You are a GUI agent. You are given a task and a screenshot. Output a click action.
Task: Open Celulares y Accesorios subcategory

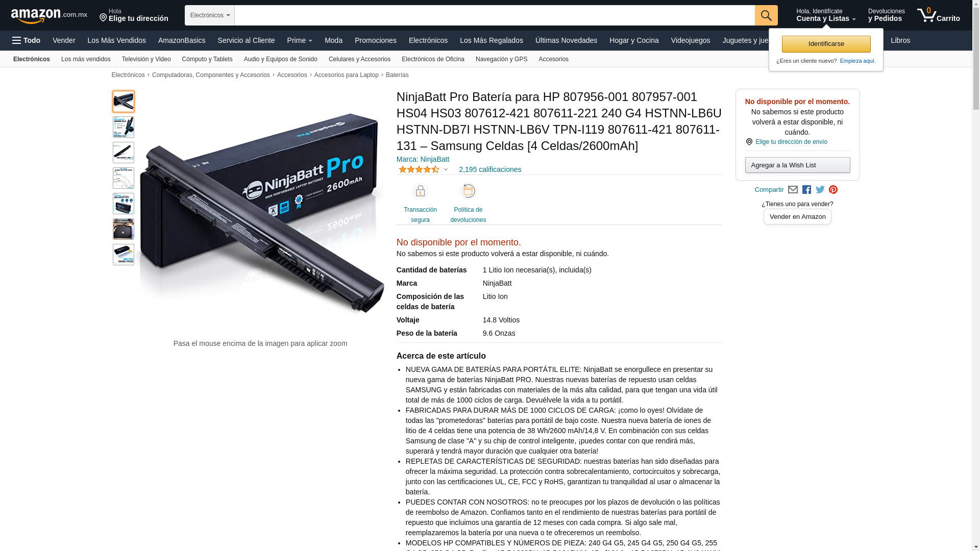359,59
